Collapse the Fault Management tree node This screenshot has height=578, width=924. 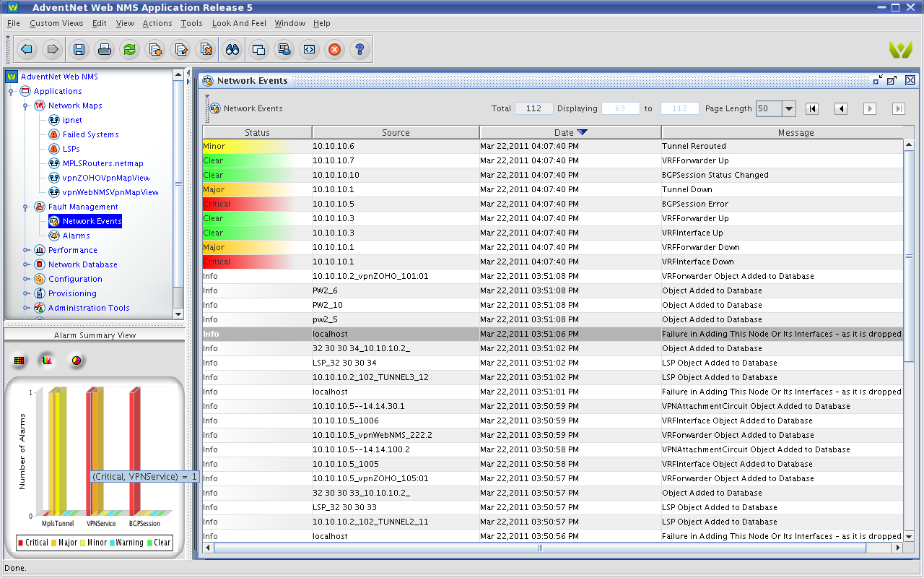pyautogui.click(x=26, y=207)
